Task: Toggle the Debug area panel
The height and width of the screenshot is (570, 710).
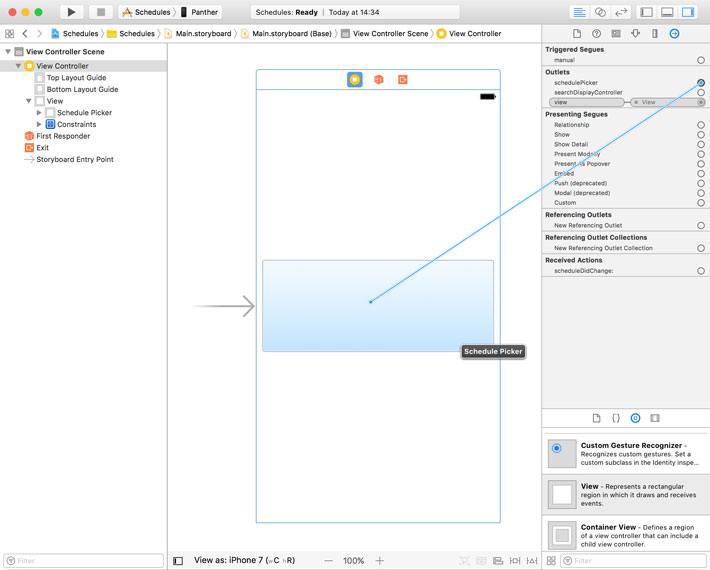Action: click(x=667, y=12)
